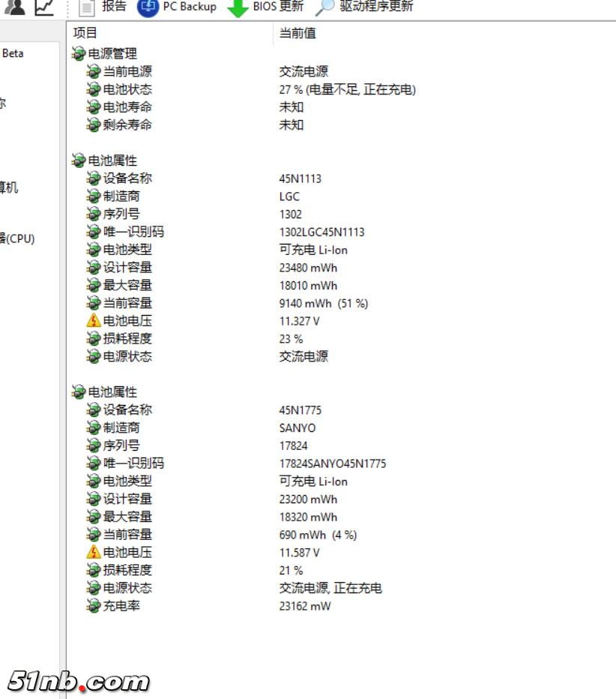Click the 23162 mW charge rate value
The image size is (616, 699).
click(304, 606)
